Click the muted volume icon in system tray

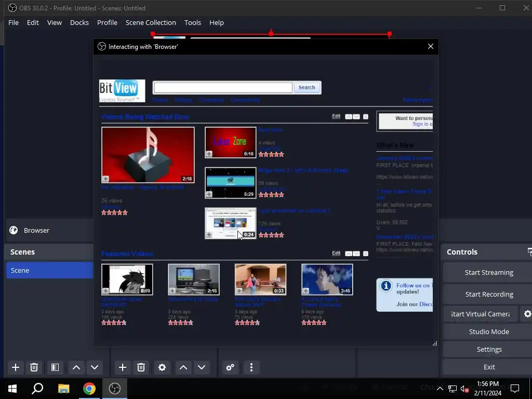[464, 389]
